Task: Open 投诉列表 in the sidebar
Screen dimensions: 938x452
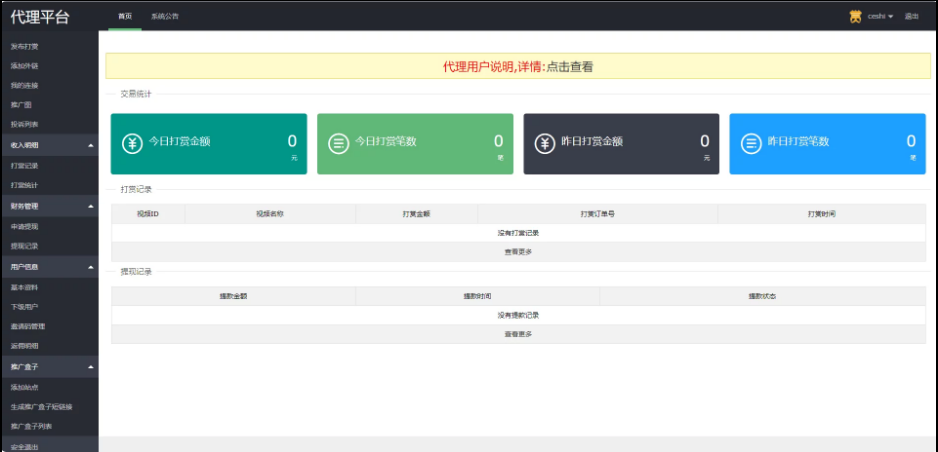Action: point(25,125)
